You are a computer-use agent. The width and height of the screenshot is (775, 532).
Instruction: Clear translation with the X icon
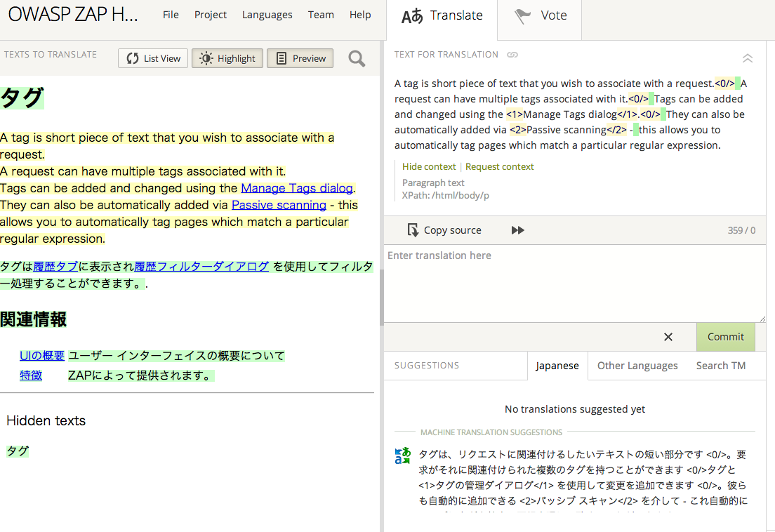pyautogui.click(x=668, y=337)
